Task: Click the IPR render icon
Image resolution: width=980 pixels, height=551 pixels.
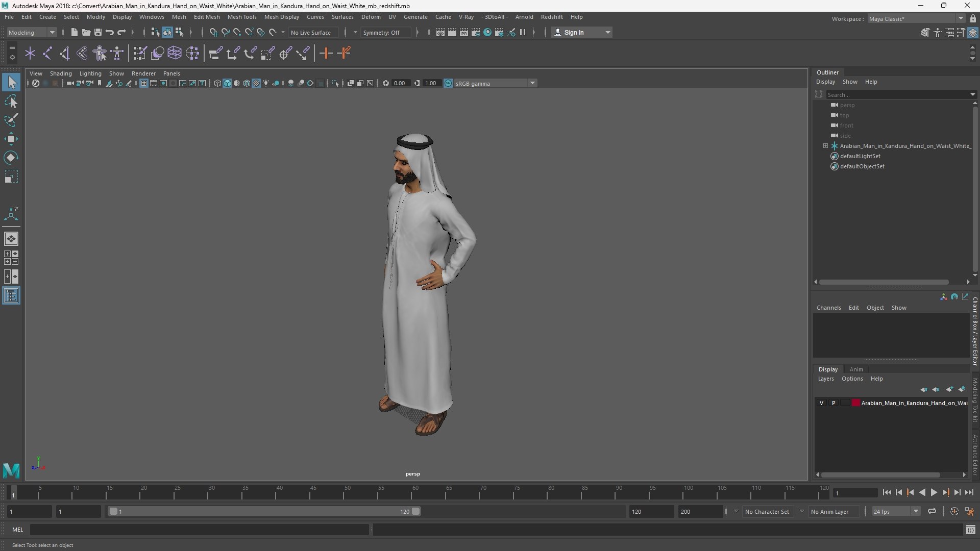Action: click(x=463, y=32)
